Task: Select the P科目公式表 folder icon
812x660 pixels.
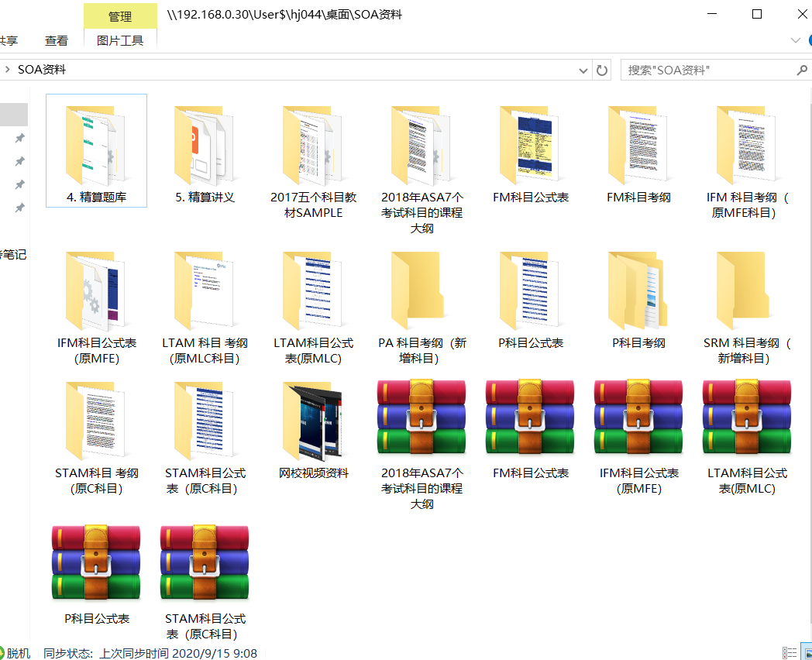Action: 530,291
